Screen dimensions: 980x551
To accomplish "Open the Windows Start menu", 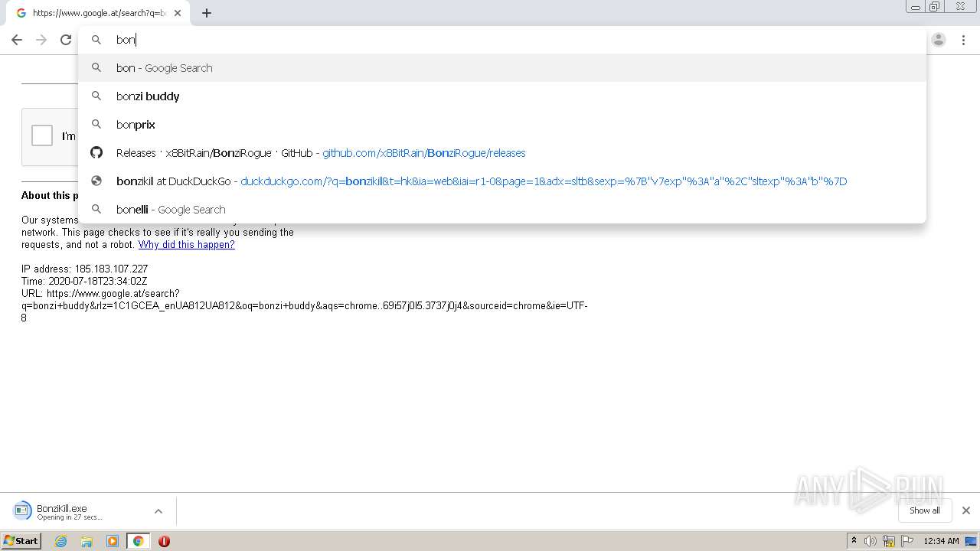I will click(x=21, y=541).
